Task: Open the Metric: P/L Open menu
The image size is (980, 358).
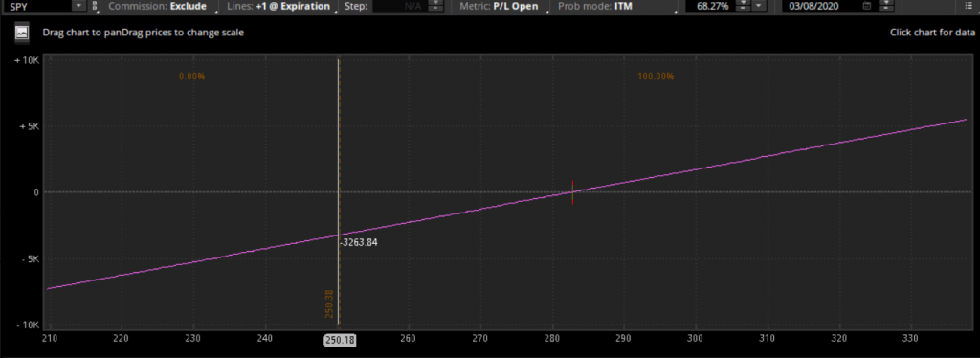Action: tap(499, 7)
